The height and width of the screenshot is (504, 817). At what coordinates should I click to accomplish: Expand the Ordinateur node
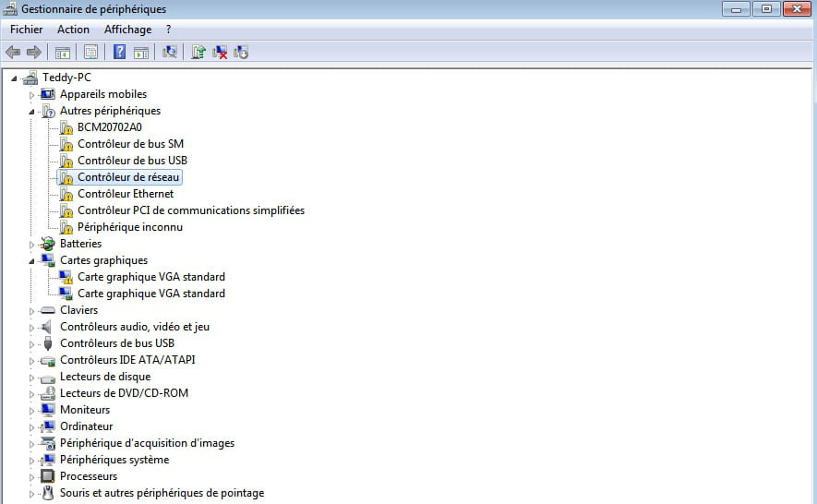pyautogui.click(x=31, y=427)
